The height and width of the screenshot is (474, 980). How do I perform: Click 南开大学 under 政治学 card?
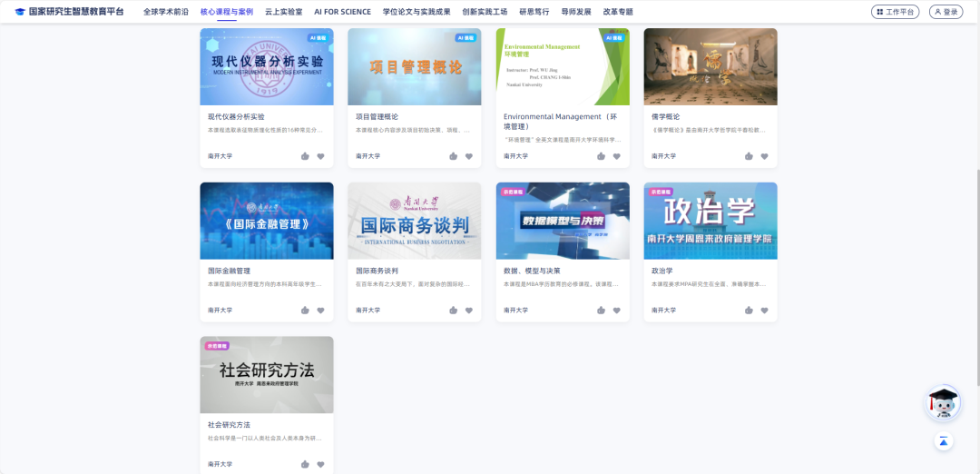(x=663, y=311)
